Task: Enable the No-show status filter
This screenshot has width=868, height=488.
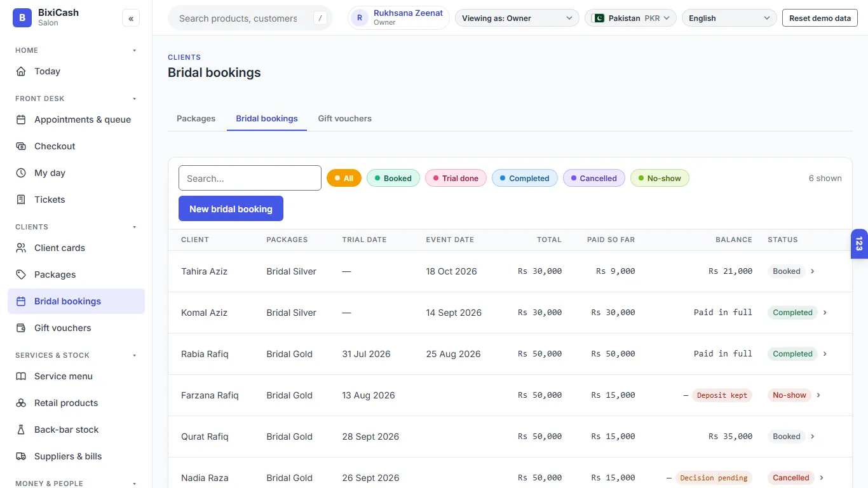Action: [660, 179]
